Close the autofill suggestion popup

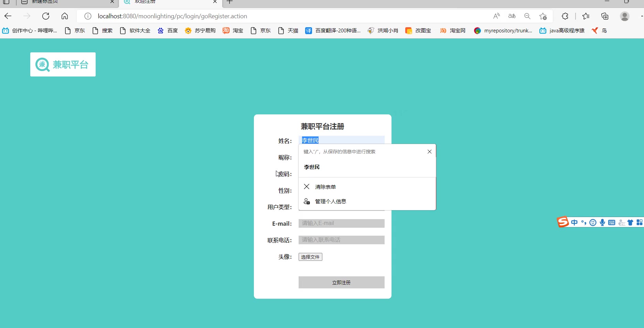tap(429, 152)
